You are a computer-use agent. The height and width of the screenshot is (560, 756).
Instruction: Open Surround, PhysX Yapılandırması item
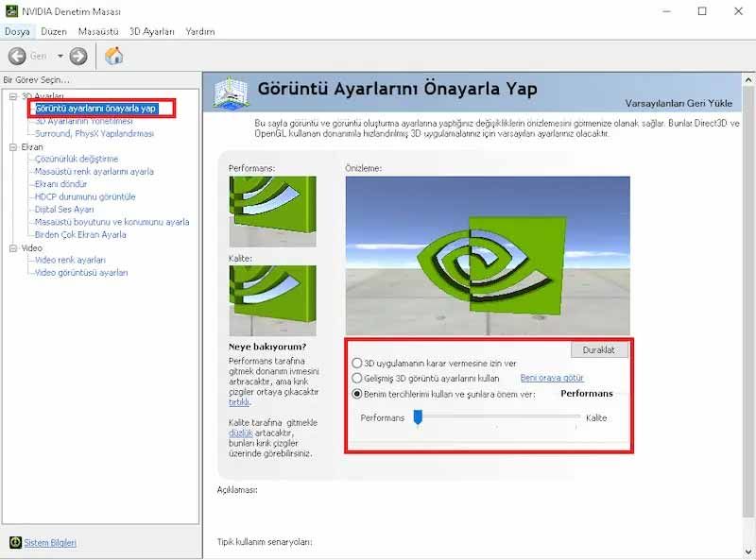94,133
